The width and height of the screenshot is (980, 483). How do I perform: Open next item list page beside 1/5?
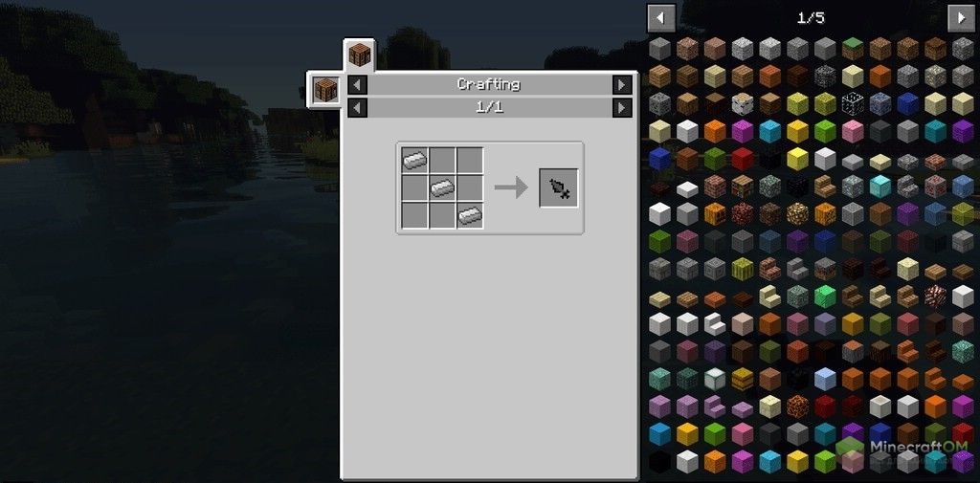961,18
